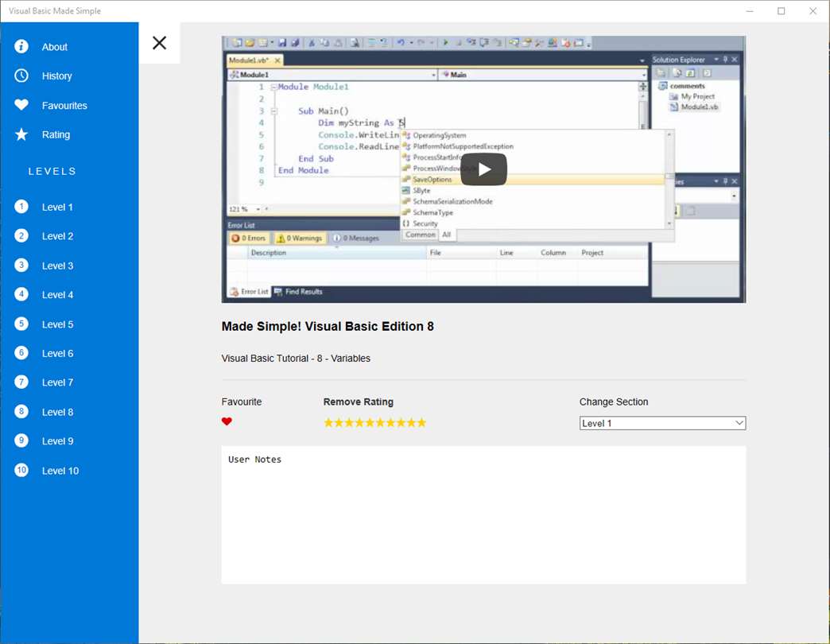Toggle the red Favourite heart
The width and height of the screenshot is (830, 644).
[x=227, y=421]
